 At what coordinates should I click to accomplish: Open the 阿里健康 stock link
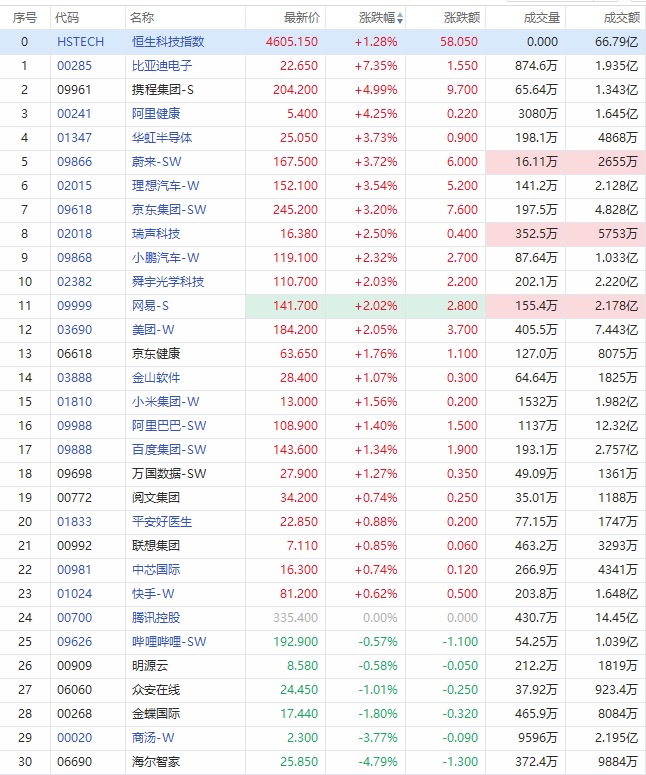(156, 114)
